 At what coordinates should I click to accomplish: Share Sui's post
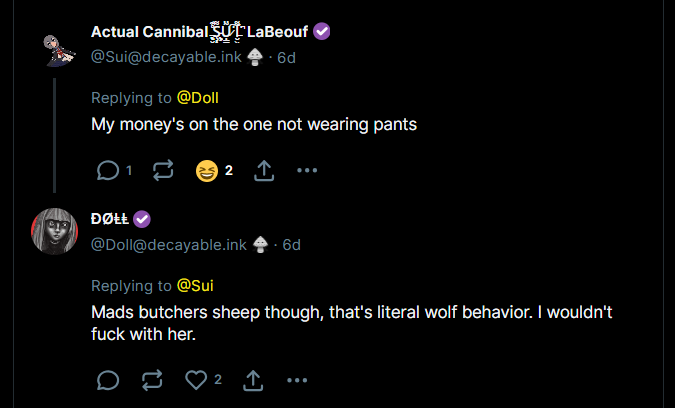coord(264,171)
